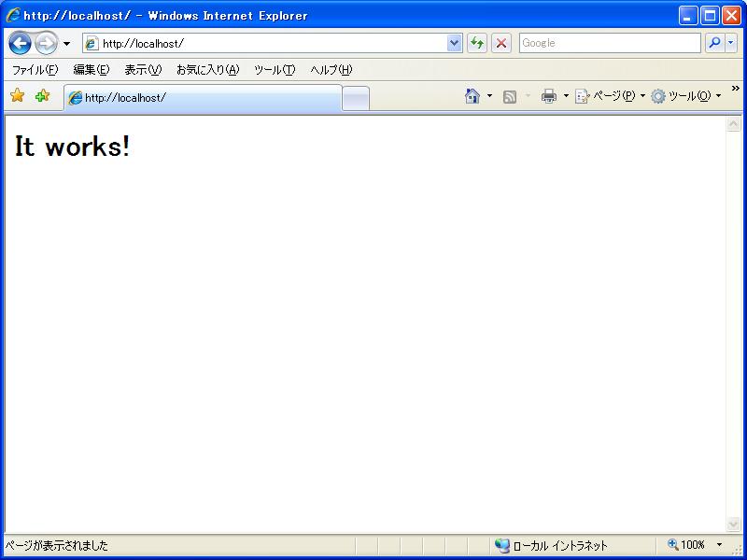This screenshot has width=747, height=560.
Task: Click Add to Favorites star-plus icon
Action: (x=42, y=96)
